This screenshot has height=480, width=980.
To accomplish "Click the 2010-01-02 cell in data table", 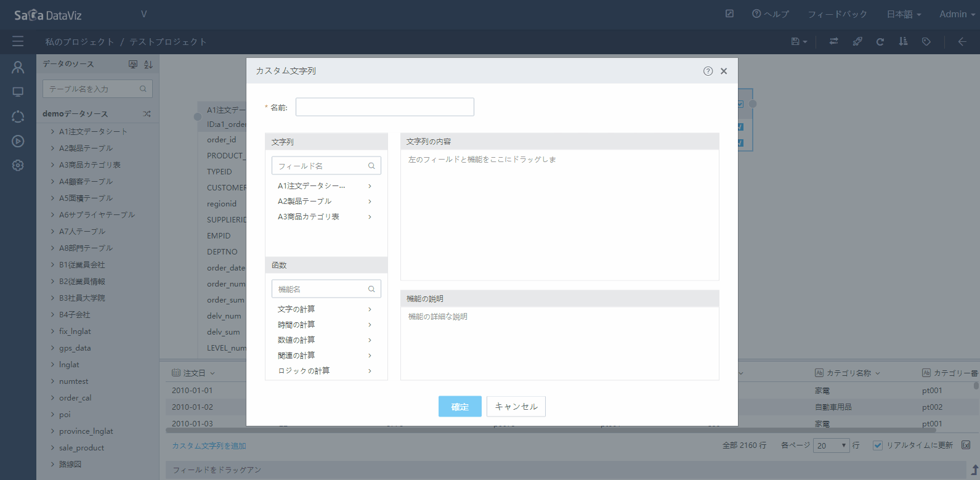I will (x=192, y=407).
